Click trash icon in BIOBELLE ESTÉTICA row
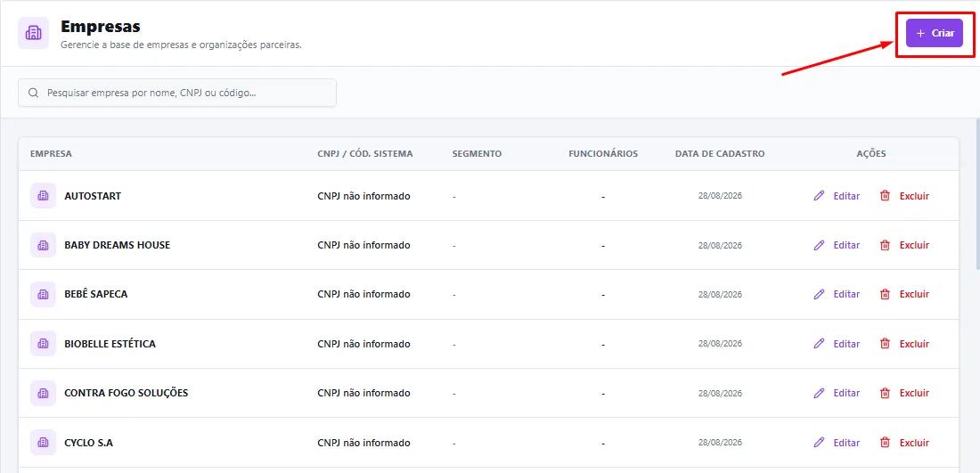980x473 pixels. (x=885, y=344)
